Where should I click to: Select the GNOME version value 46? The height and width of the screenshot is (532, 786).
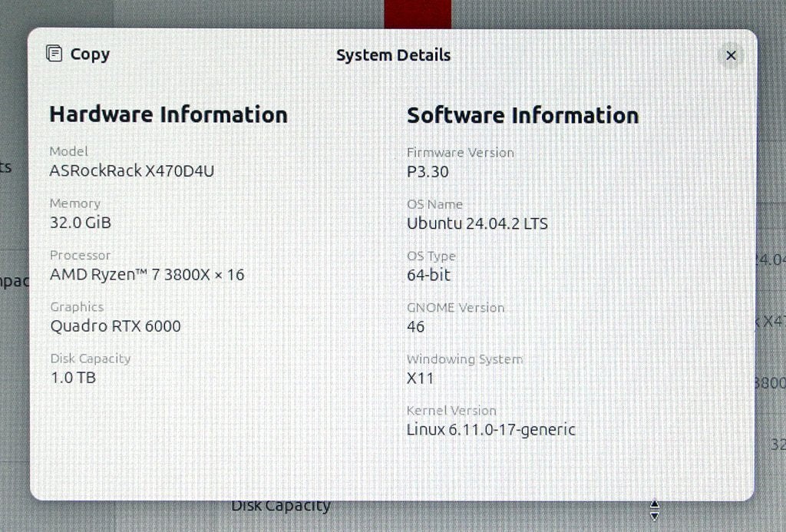tap(415, 327)
